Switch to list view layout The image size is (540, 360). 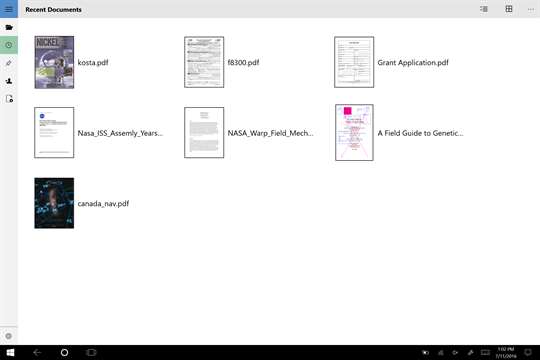click(x=484, y=9)
